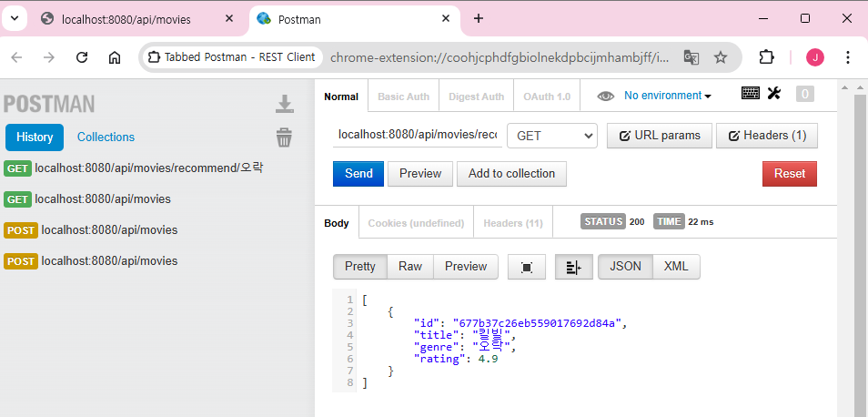The width and height of the screenshot is (868, 417).
Task: Open the URL params editor button
Action: pos(660,136)
